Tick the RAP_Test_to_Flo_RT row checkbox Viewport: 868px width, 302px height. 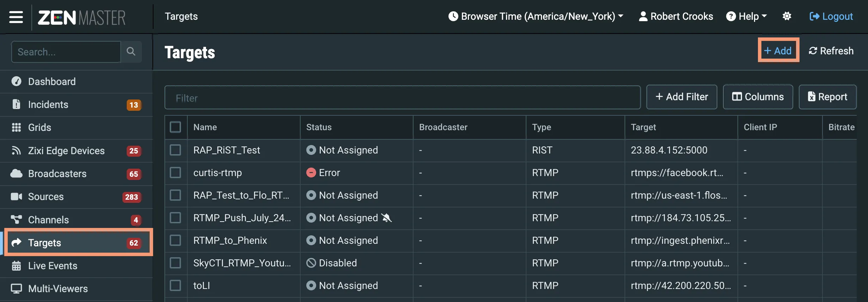pos(175,195)
